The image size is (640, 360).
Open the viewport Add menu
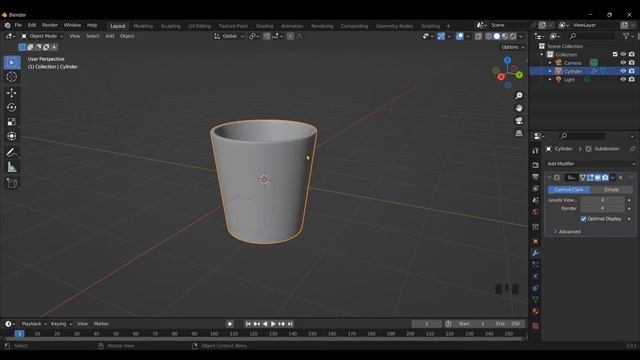tap(110, 36)
